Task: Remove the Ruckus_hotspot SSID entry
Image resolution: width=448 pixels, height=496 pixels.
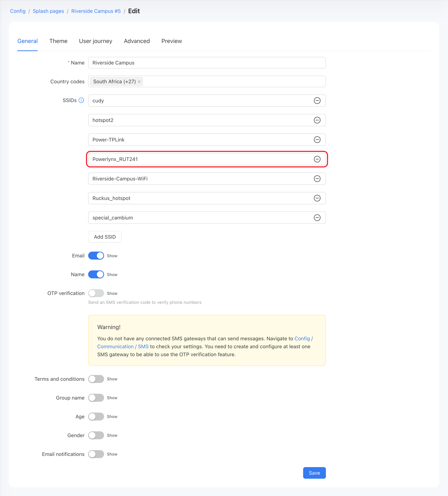Action: 317,198
